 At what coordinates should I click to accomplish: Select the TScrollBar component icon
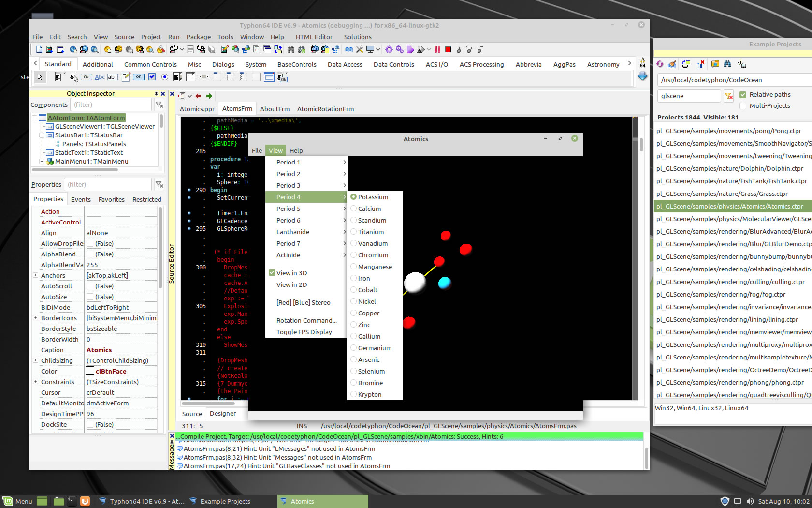coord(204,76)
